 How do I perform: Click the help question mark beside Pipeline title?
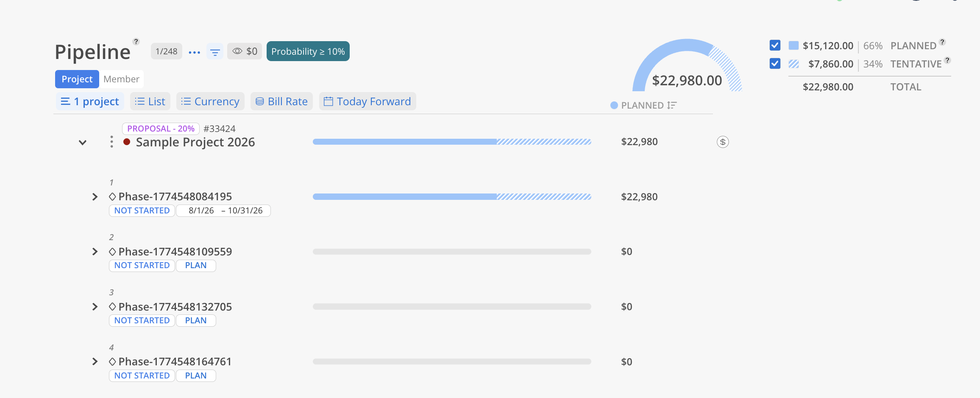point(136,42)
